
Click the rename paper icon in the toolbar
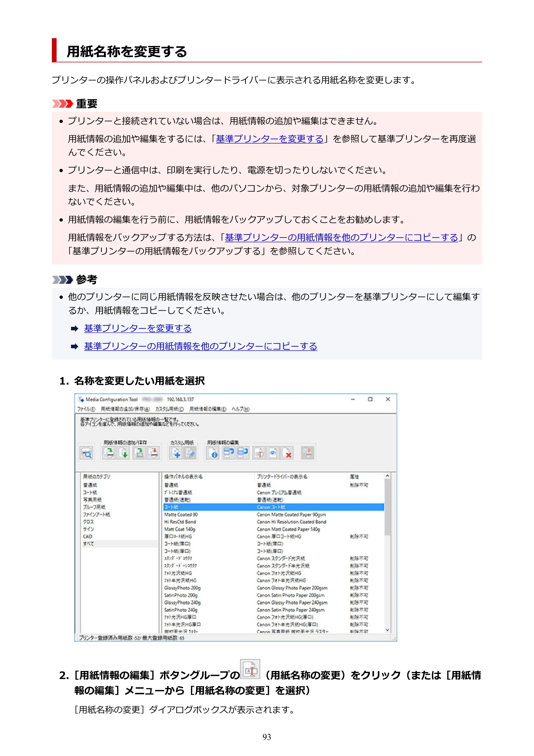[x=259, y=453]
